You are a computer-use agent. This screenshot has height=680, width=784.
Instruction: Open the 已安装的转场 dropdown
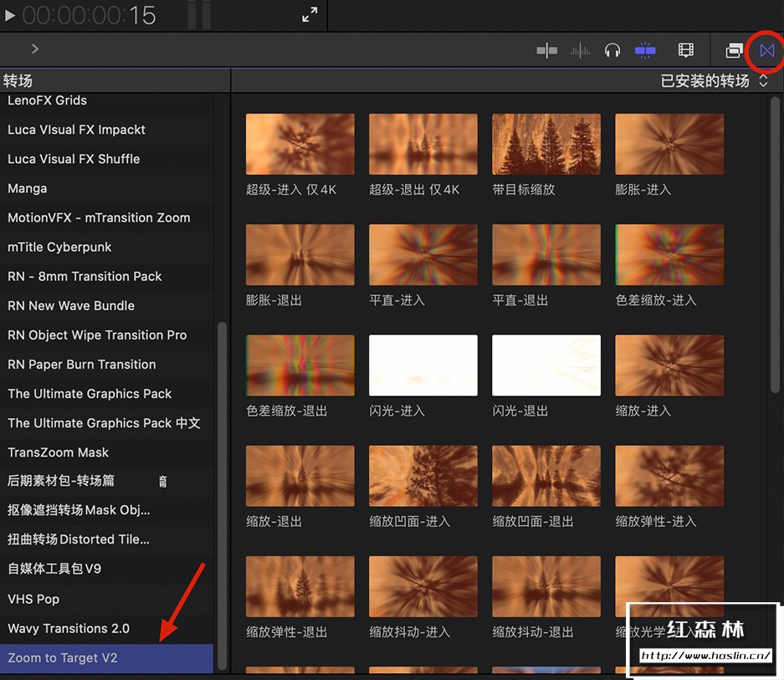pyautogui.click(x=714, y=81)
